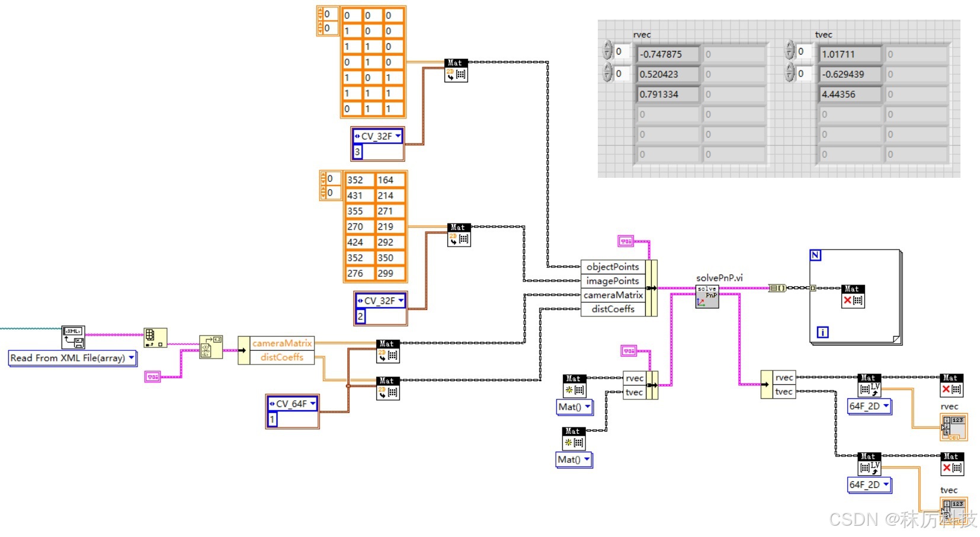Click the objectPoints bundle terminal
Image resolution: width=980 pixels, height=537 pixels.
pos(613,267)
